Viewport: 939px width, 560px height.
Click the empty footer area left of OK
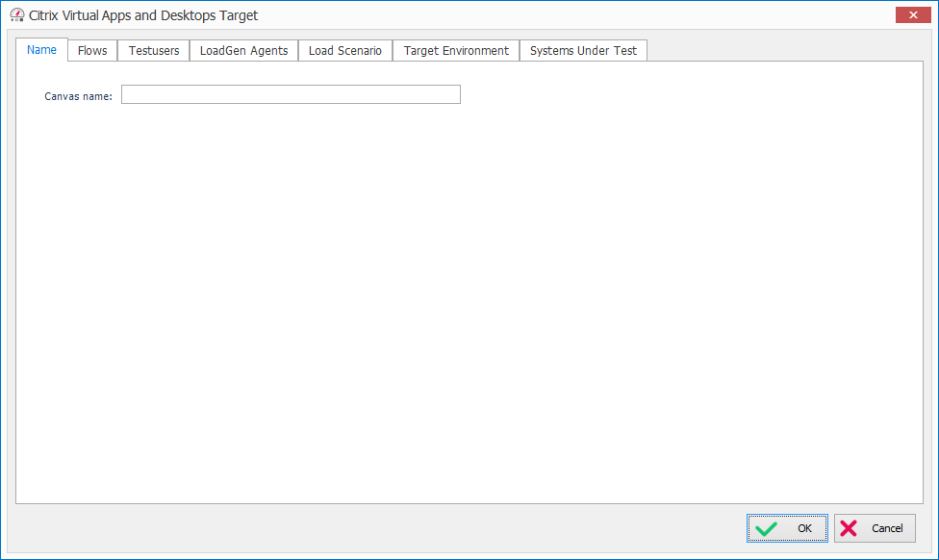point(385,528)
